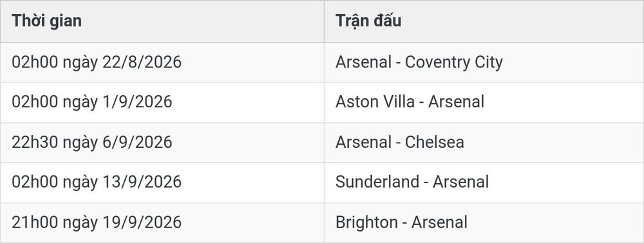Click the '02h00 ngày 13/9/2026' time cell

point(162,183)
